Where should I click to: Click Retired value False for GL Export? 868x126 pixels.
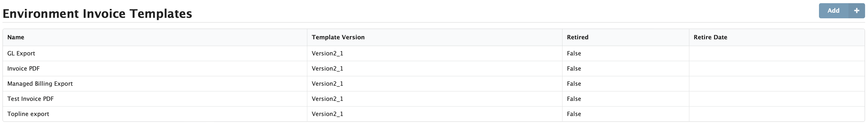574,53
